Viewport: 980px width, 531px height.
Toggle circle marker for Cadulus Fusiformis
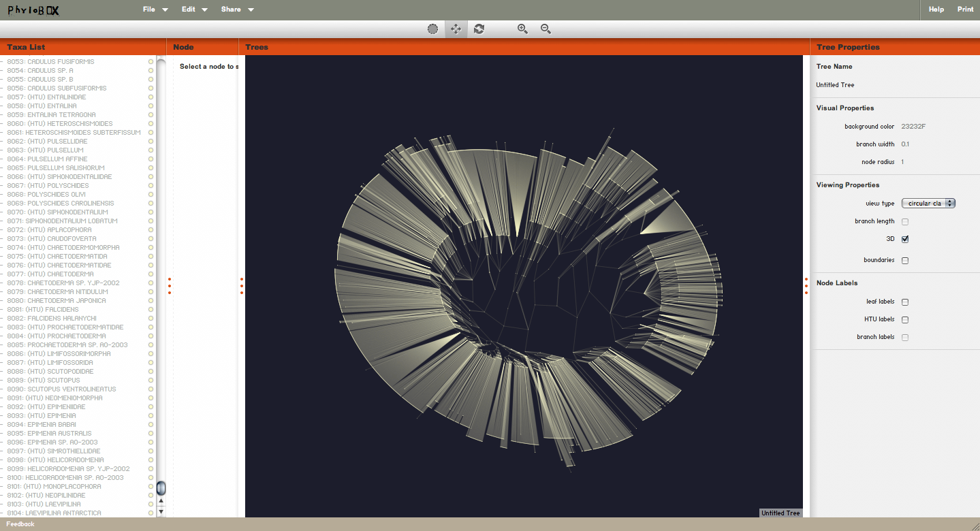(151, 61)
